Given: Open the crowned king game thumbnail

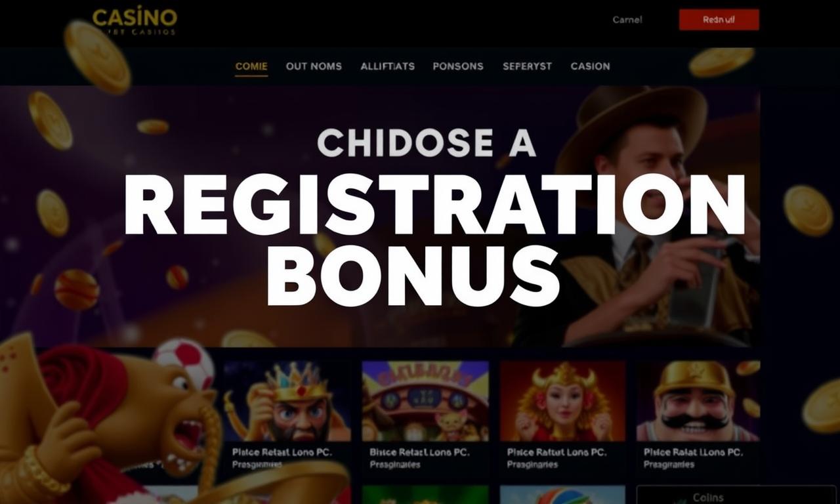Looking at the screenshot, I should point(287,401).
